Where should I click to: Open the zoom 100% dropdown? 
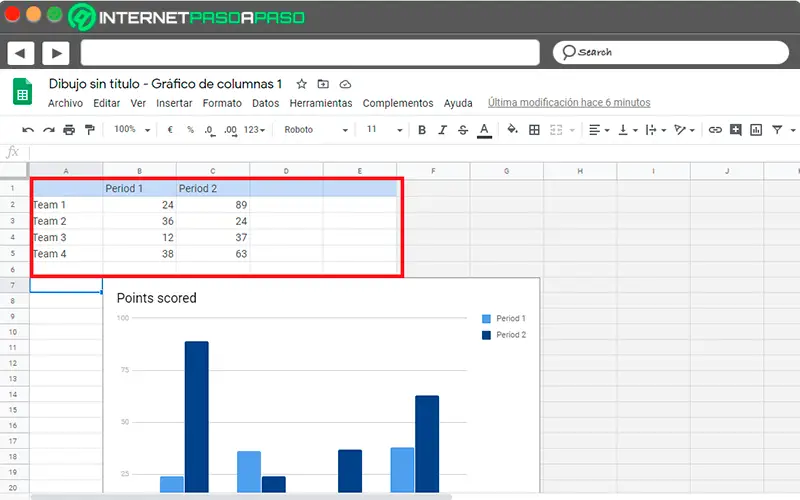(x=132, y=130)
